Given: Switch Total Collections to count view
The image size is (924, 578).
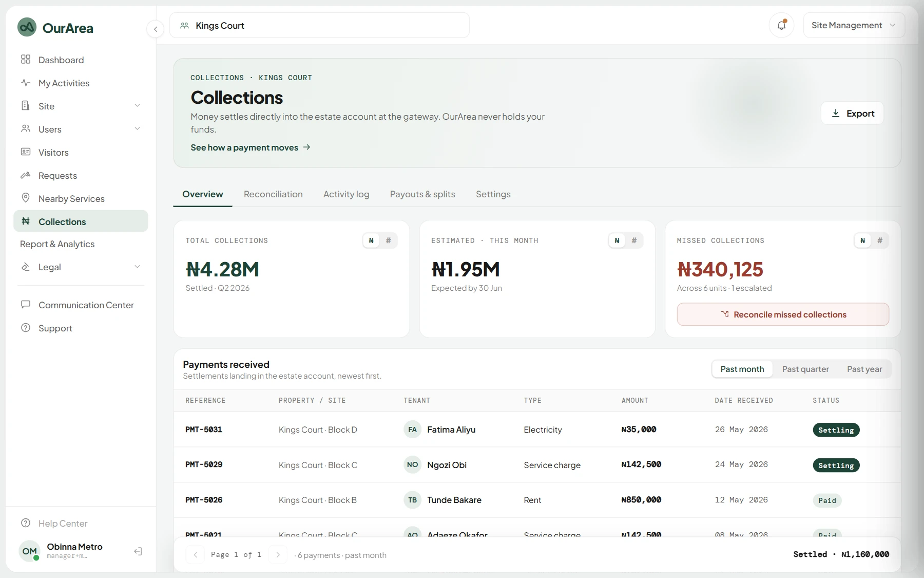Looking at the screenshot, I should tap(389, 240).
